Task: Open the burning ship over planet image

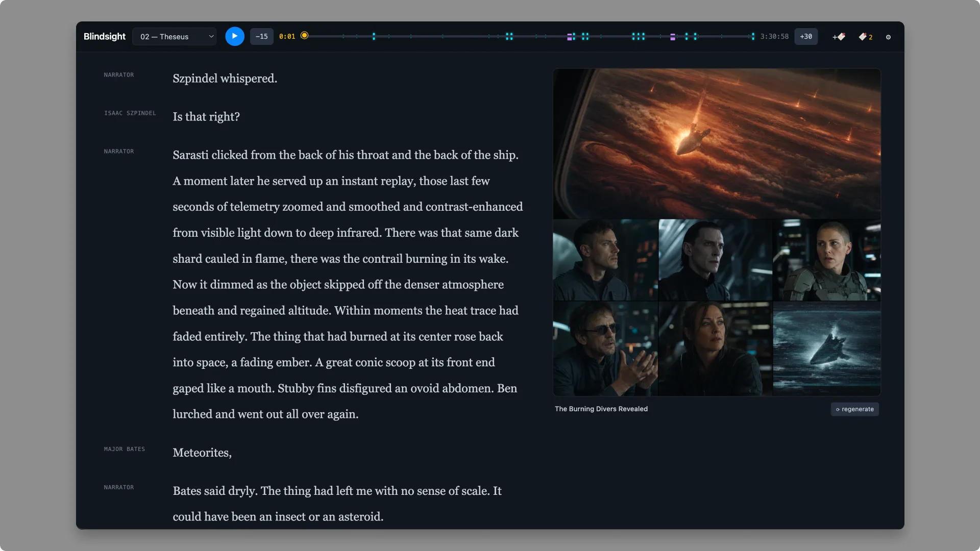Action: tap(717, 144)
